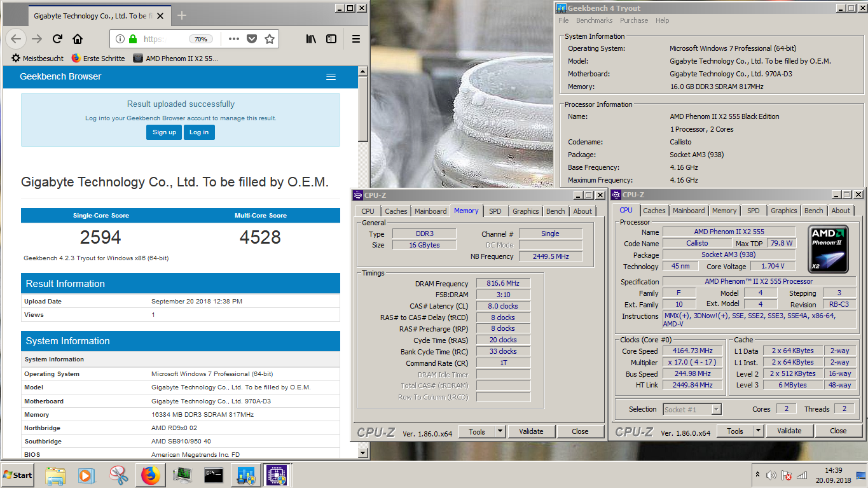Click the Firefox forward arrow
Viewport: 868px width, 488px height.
tap(37, 39)
